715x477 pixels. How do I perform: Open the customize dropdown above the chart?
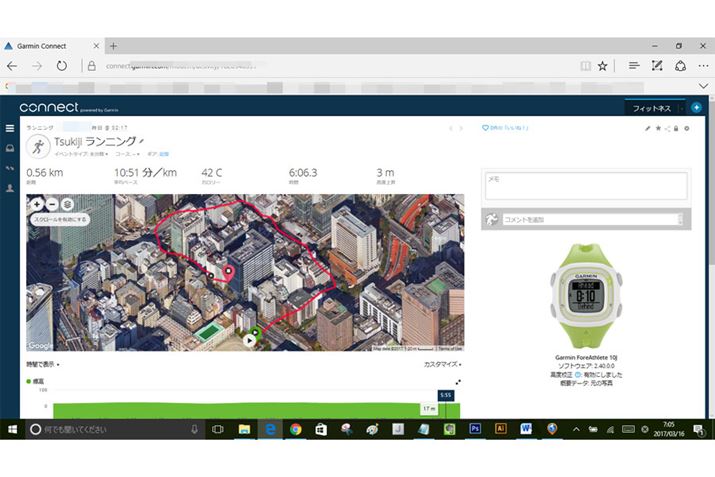pyautogui.click(x=442, y=365)
